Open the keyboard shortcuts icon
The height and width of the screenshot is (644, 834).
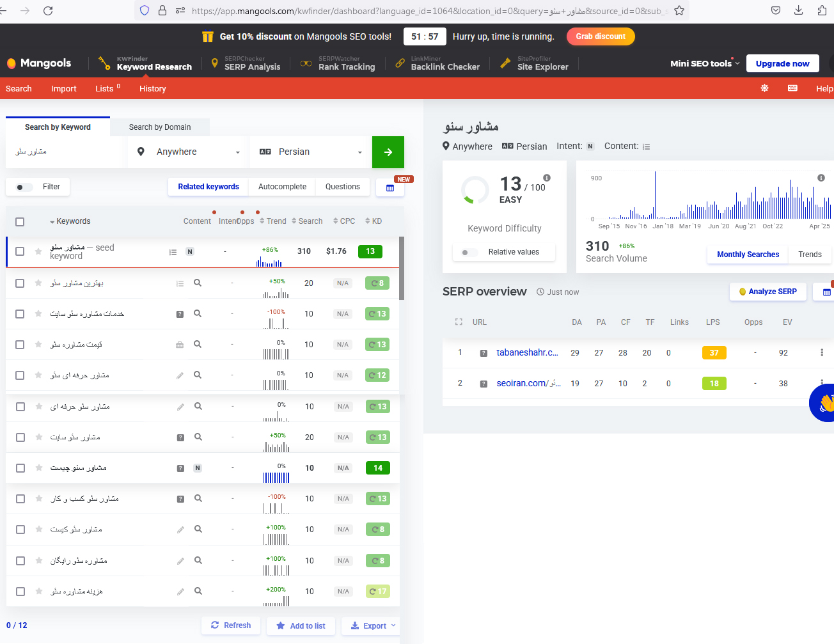792,88
